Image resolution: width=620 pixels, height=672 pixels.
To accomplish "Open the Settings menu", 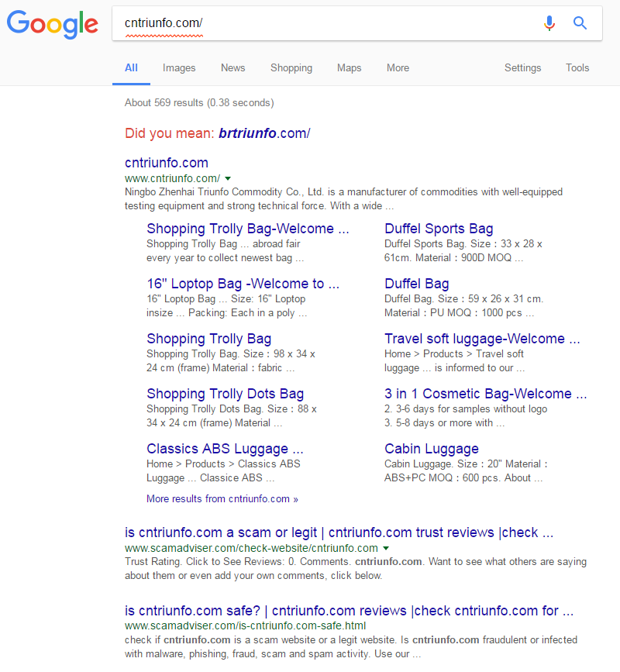I will pos(522,67).
